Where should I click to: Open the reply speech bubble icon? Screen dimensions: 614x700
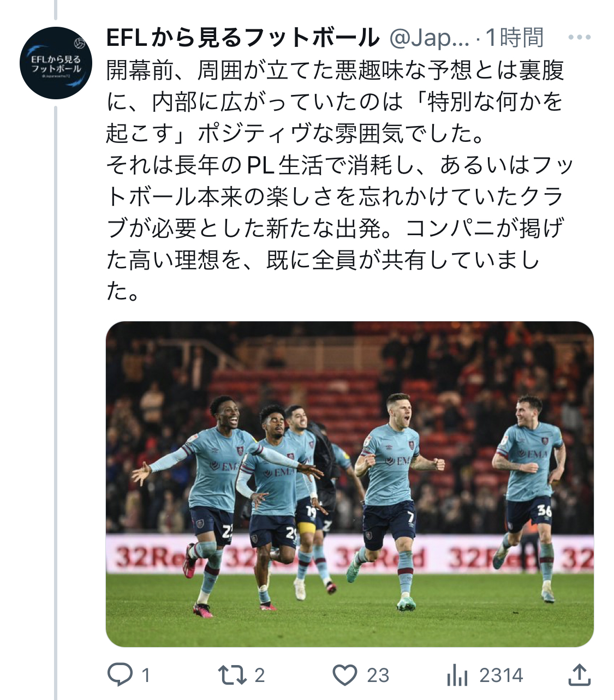[120, 675]
